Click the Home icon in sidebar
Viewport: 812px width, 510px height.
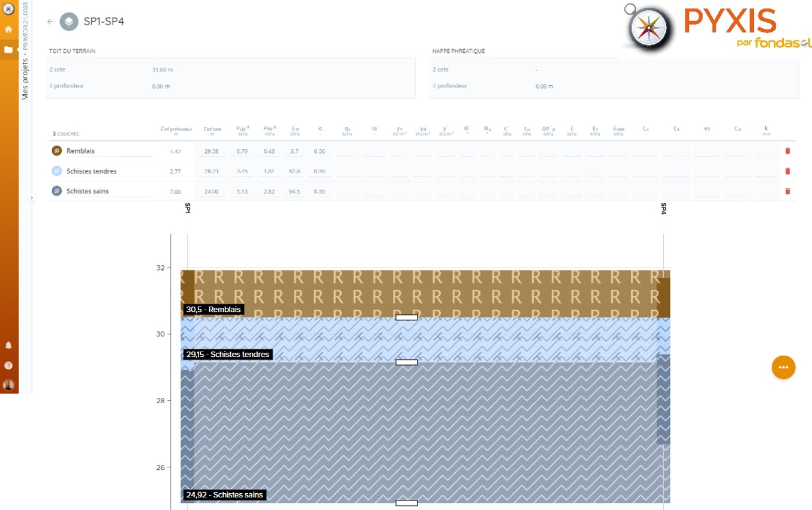point(8,29)
